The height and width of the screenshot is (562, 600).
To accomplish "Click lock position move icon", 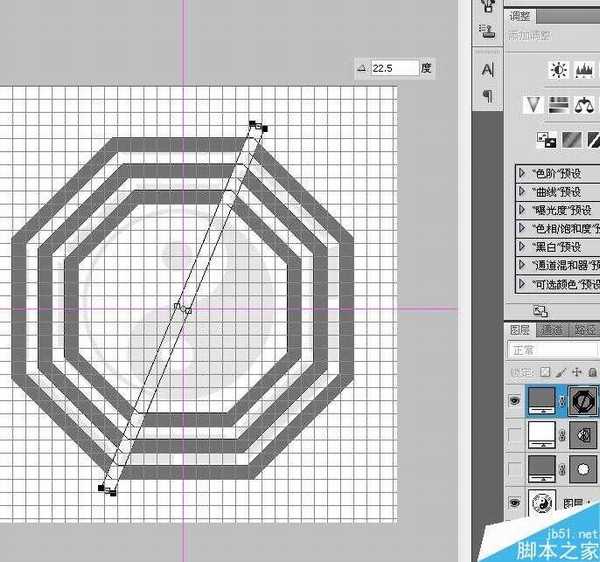I will pyautogui.click(x=577, y=372).
